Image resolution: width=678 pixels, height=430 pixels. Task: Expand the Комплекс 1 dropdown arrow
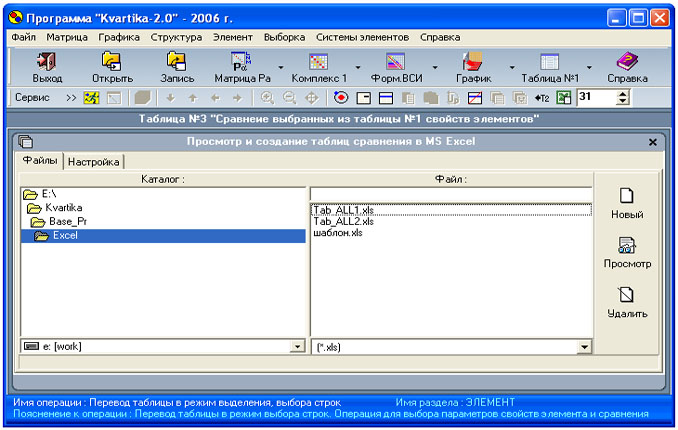[358, 67]
